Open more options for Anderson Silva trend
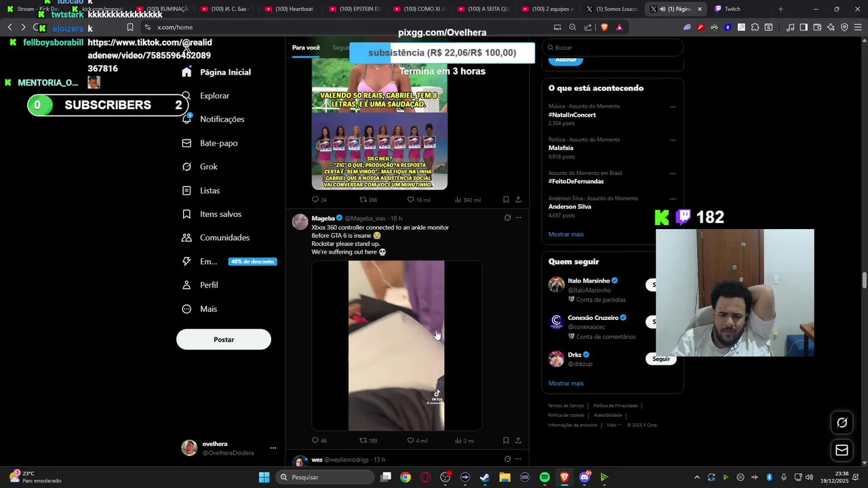 tap(673, 199)
